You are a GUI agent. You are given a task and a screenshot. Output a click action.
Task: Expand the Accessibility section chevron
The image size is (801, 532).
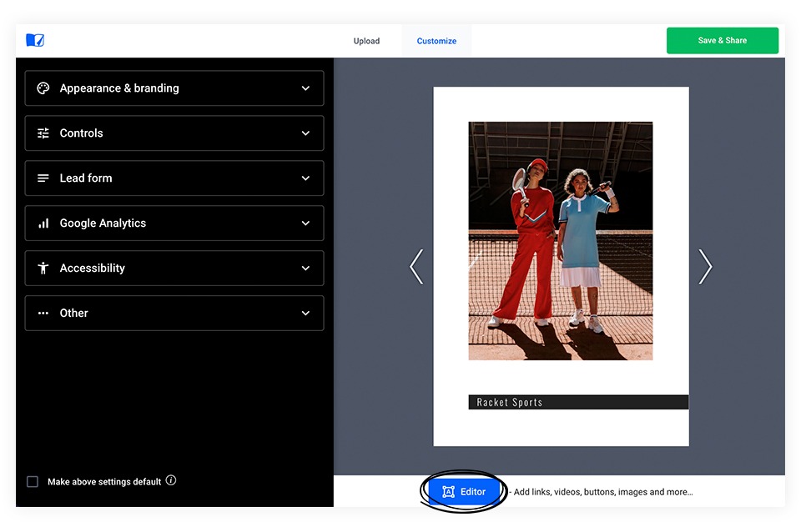305,268
